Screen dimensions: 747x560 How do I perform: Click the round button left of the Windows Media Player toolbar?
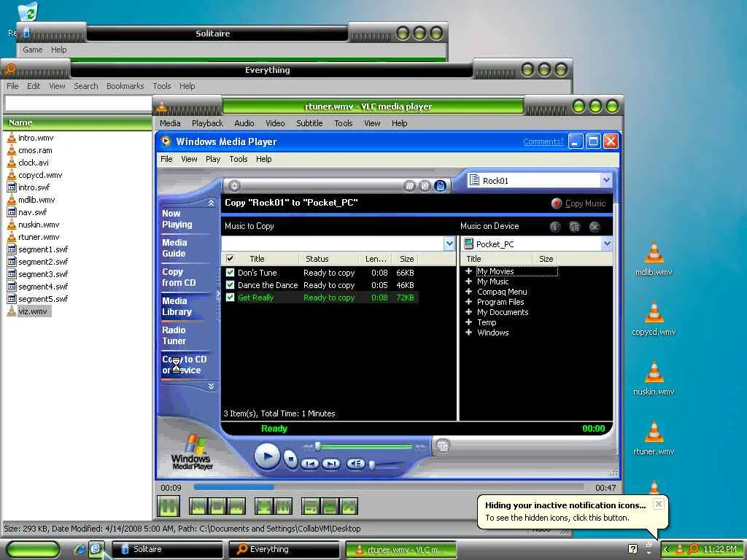(234, 186)
